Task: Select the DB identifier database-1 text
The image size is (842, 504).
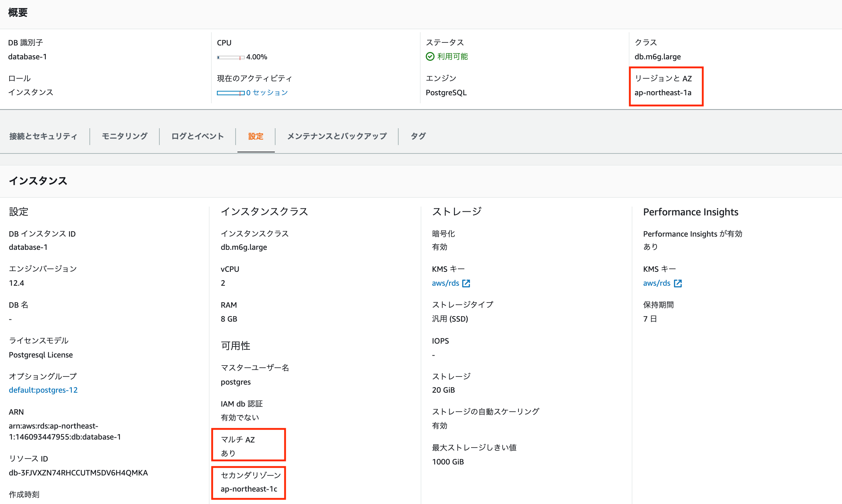Action: [x=27, y=56]
